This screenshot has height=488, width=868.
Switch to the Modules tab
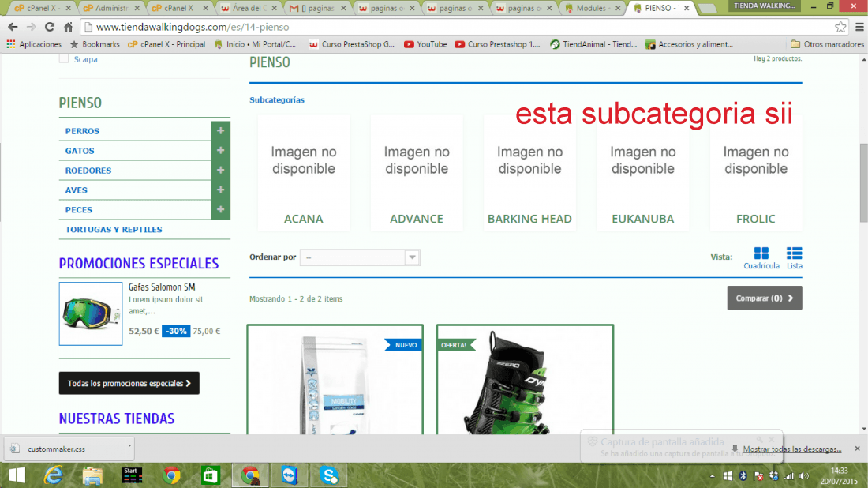coord(592,8)
